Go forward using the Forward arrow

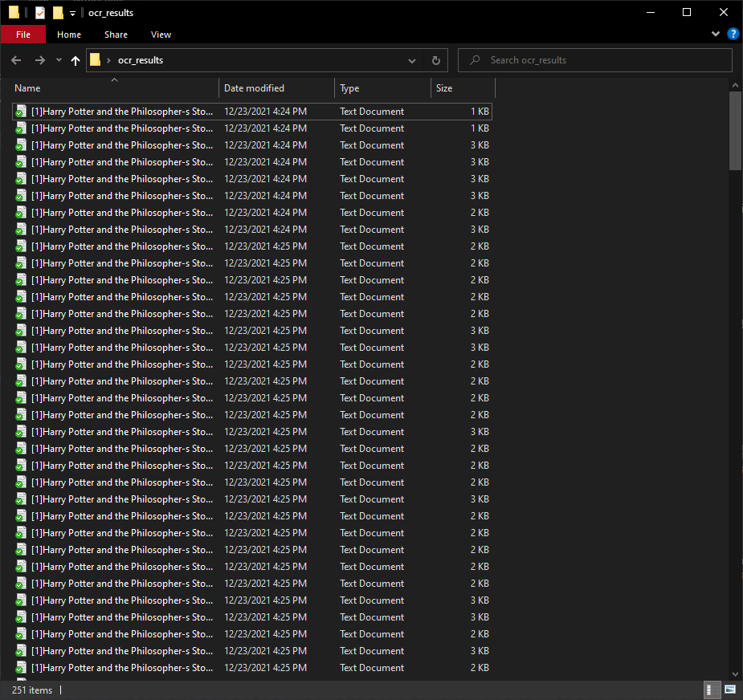[40, 60]
